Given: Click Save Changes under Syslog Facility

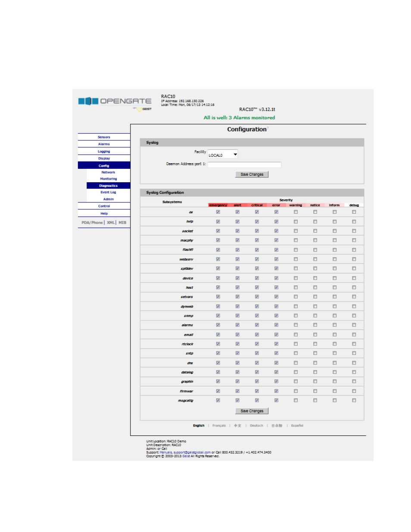Looking at the screenshot, I should [252, 174].
